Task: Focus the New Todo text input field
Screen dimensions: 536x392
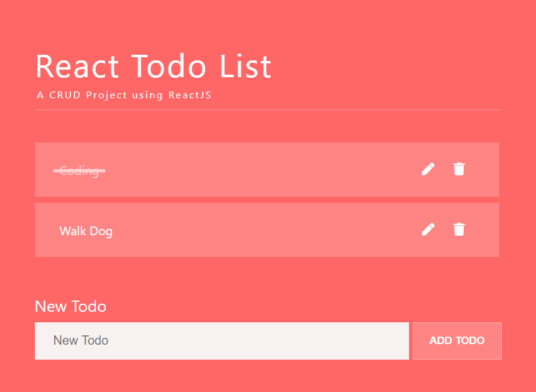Action: 222,341
